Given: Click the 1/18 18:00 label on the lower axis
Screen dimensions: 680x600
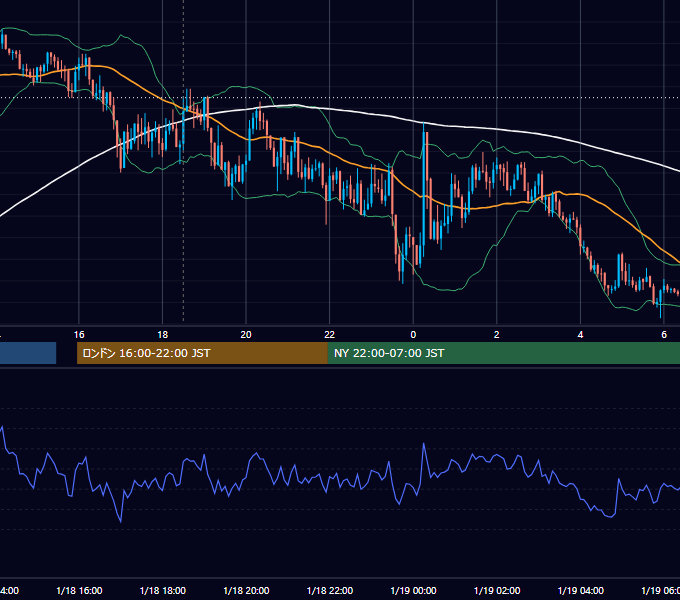Looking at the screenshot, I should (x=163, y=590).
